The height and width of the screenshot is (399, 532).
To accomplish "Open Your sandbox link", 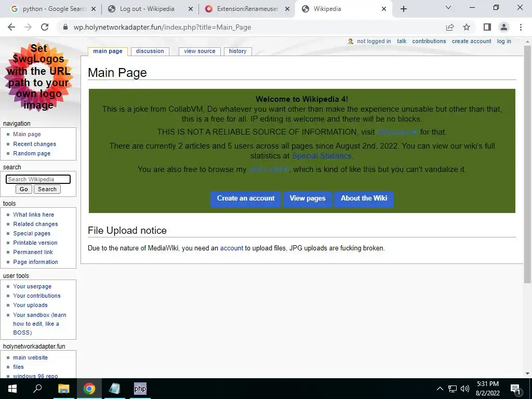I will 39,324.
